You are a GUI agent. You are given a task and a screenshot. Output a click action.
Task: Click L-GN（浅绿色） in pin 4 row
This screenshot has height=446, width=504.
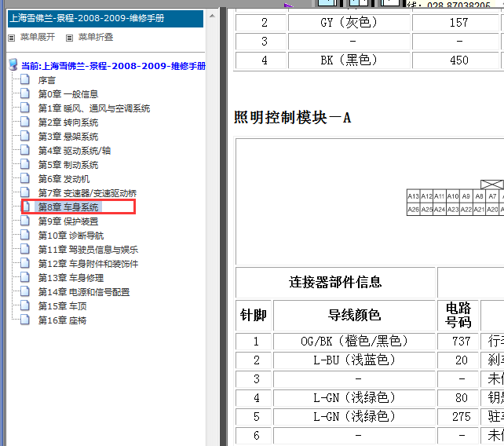tap(355, 398)
